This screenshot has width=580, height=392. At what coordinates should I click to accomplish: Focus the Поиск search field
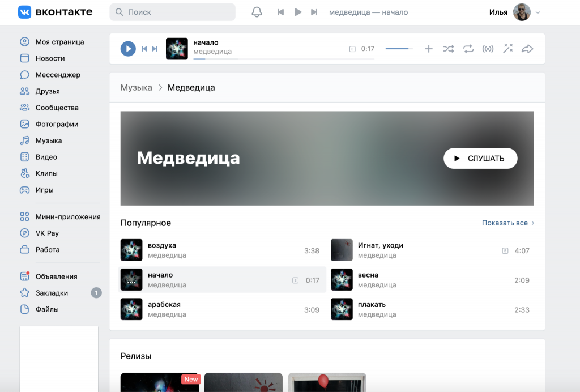coord(172,12)
